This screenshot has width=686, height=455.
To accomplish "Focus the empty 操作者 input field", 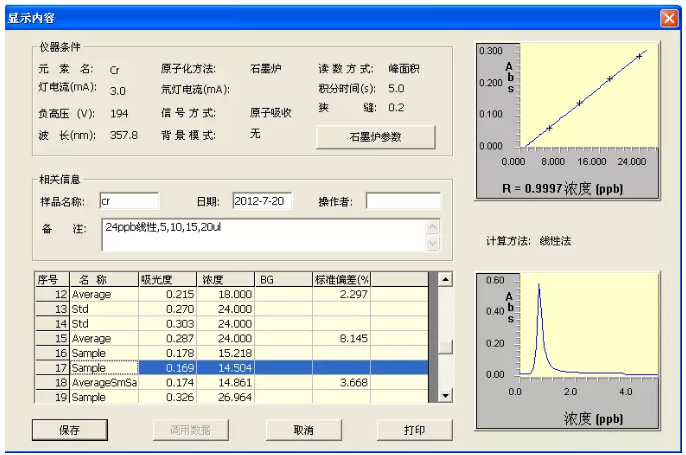I will pyautogui.click(x=402, y=201).
